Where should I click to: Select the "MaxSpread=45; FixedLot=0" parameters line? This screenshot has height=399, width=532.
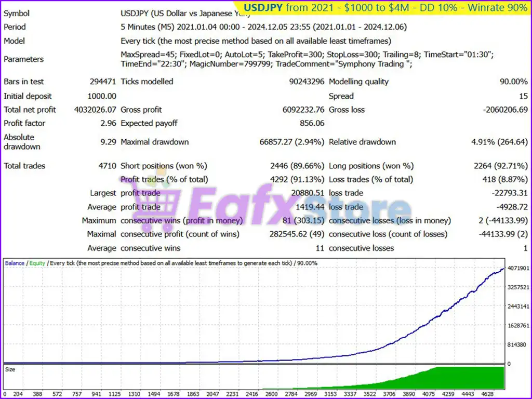point(307,55)
